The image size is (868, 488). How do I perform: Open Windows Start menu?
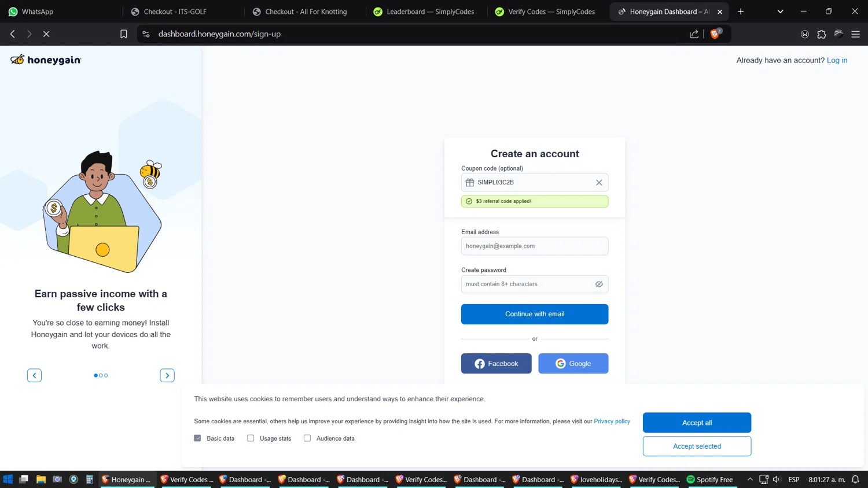pyautogui.click(x=8, y=479)
